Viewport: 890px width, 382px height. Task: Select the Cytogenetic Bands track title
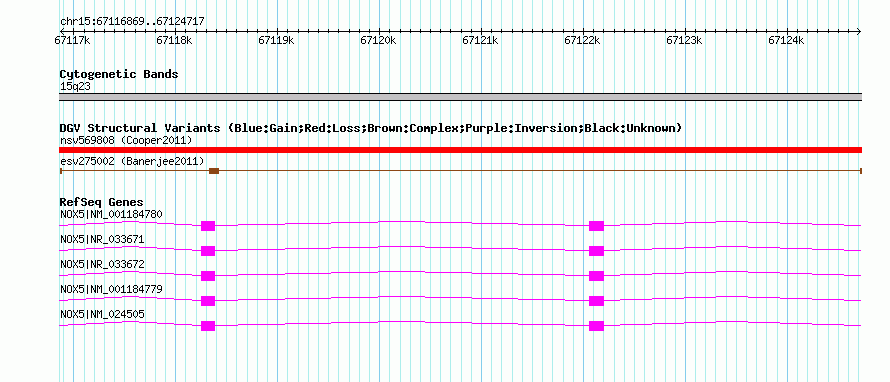point(119,74)
